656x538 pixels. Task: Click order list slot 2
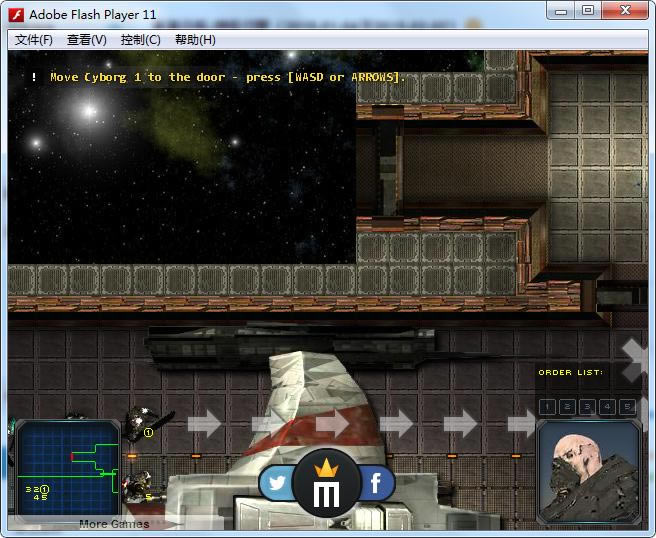coord(567,406)
